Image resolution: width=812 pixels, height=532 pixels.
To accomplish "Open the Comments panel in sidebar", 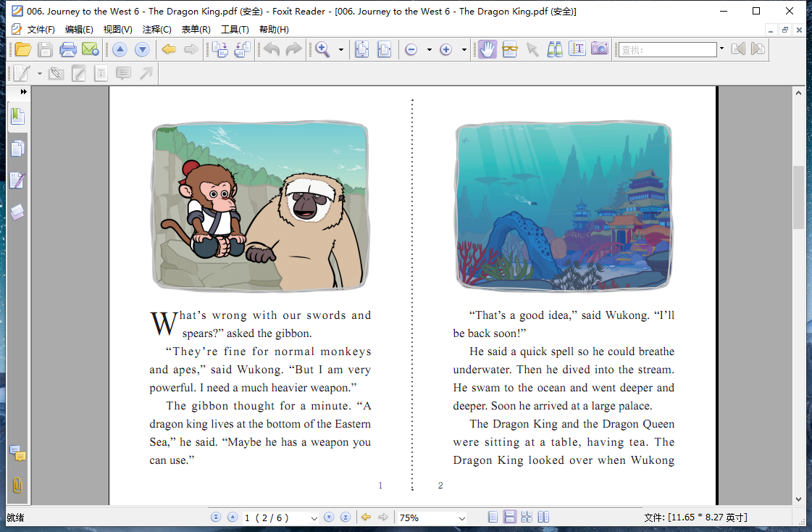I will (17, 454).
